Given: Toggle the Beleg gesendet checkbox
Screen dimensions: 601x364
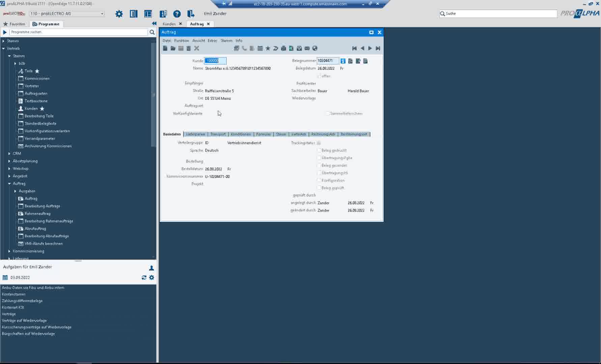Looking at the screenshot, I should click(319, 165).
